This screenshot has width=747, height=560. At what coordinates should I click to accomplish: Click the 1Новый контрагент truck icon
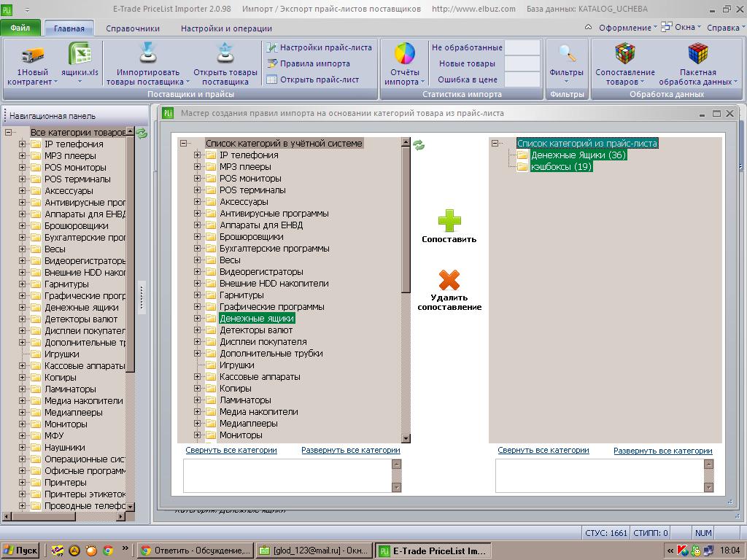32,55
